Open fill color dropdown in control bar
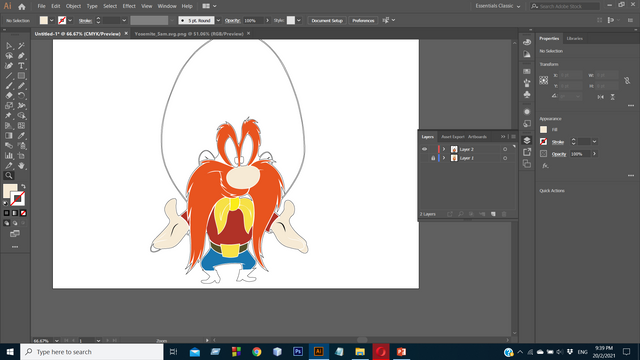 coord(51,20)
